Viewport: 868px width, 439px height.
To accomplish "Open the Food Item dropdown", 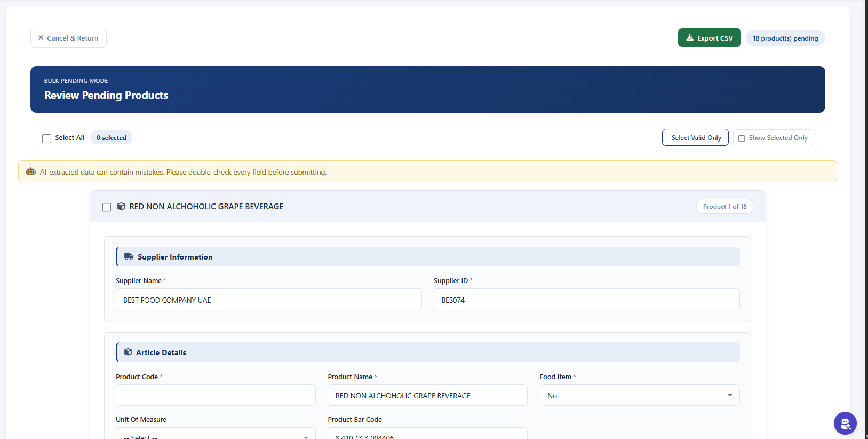I will pyautogui.click(x=640, y=395).
